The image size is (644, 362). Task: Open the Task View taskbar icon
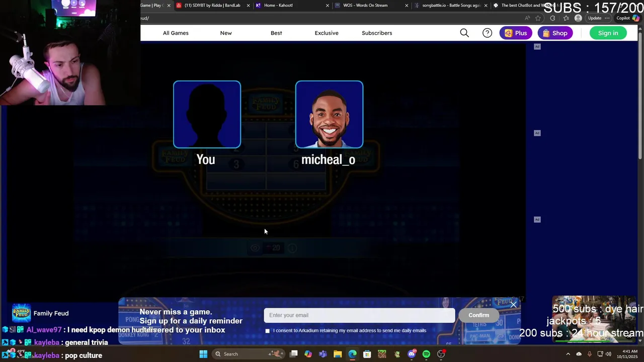pyautogui.click(x=294, y=354)
